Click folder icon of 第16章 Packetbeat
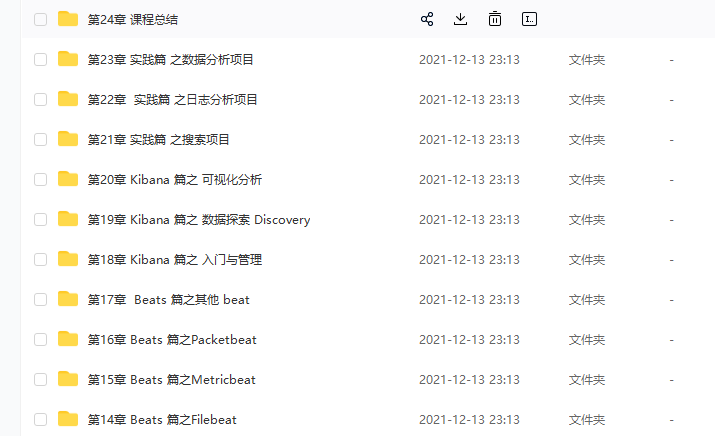This screenshot has height=436, width=715. click(x=68, y=339)
